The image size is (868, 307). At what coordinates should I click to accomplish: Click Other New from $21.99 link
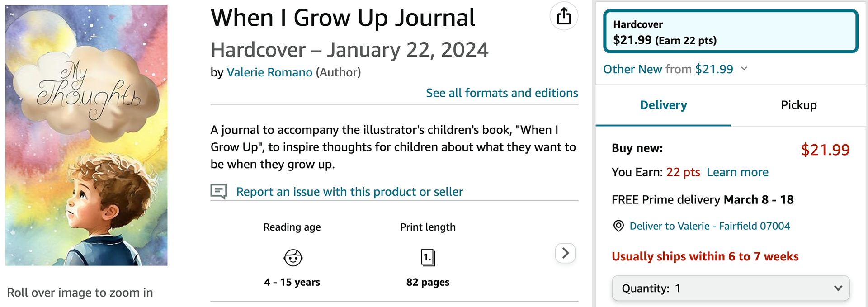tap(668, 69)
